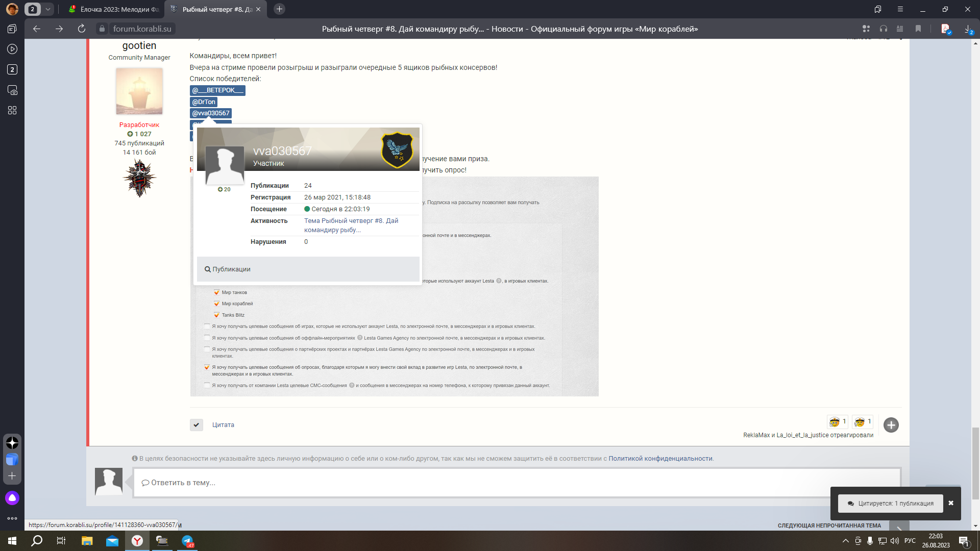Show hidden system tray icons

coord(846,541)
